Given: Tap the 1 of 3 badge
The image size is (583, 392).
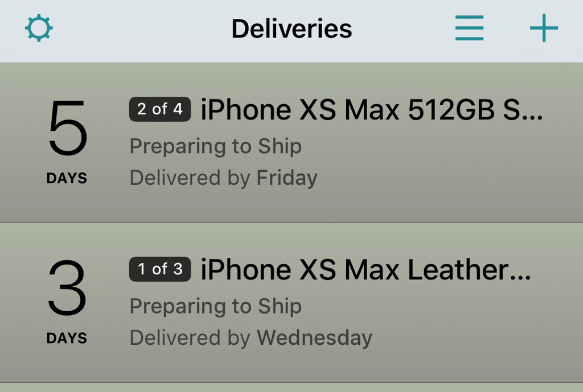Looking at the screenshot, I should pos(160,269).
